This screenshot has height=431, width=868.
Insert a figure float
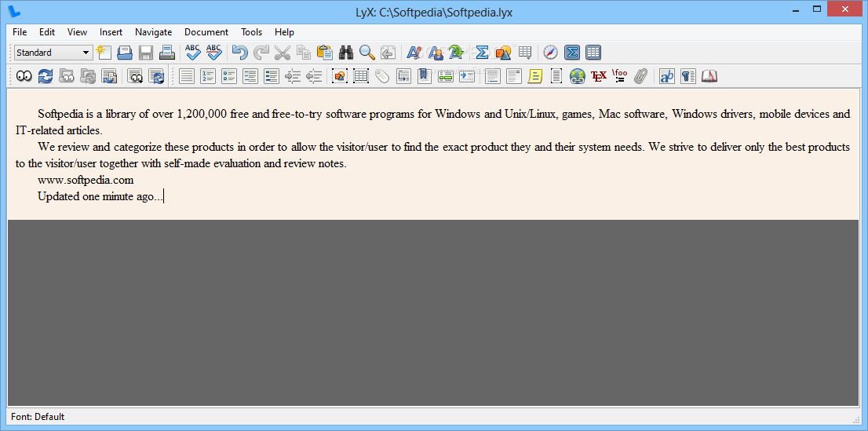click(x=339, y=76)
